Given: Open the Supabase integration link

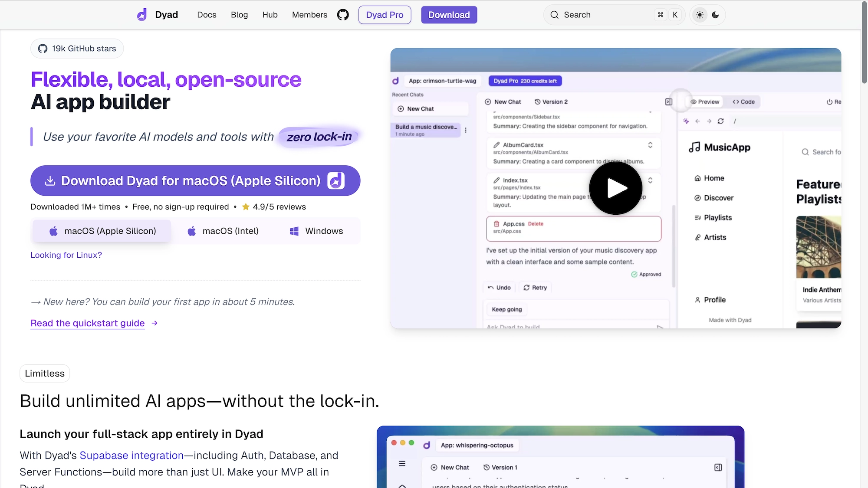Looking at the screenshot, I should tap(132, 455).
